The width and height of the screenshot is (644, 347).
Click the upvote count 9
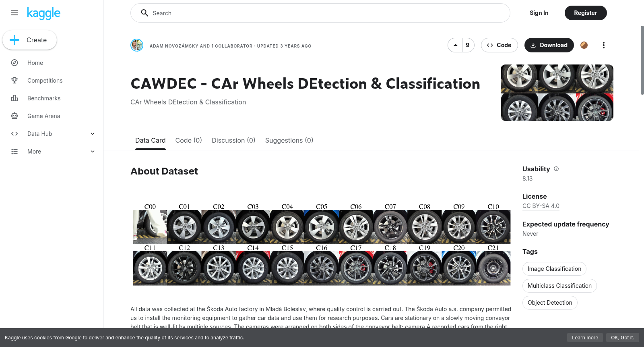(468, 45)
